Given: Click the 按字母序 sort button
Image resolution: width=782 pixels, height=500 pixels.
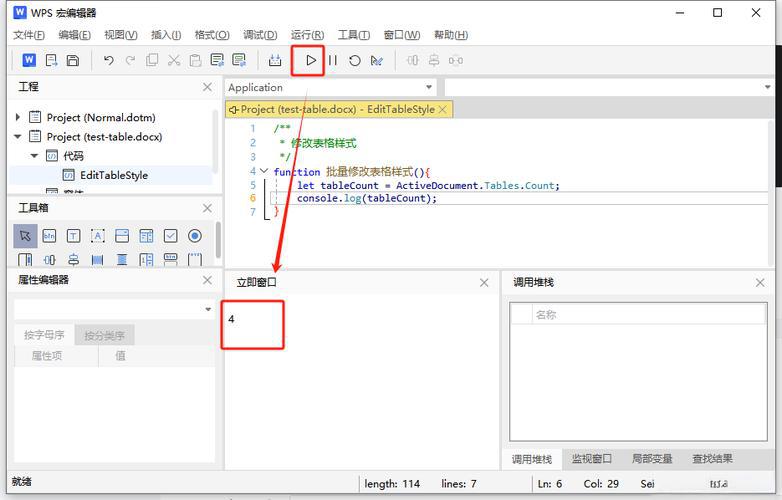Looking at the screenshot, I should [x=44, y=335].
